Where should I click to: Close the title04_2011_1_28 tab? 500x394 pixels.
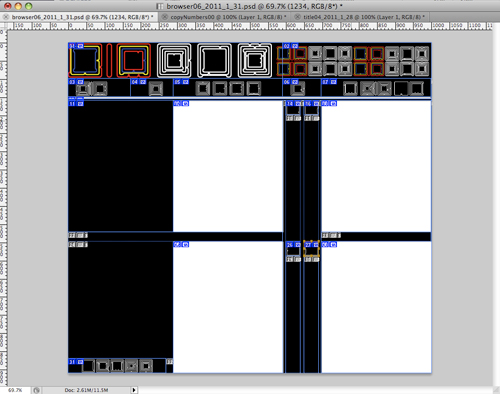coord(297,17)
